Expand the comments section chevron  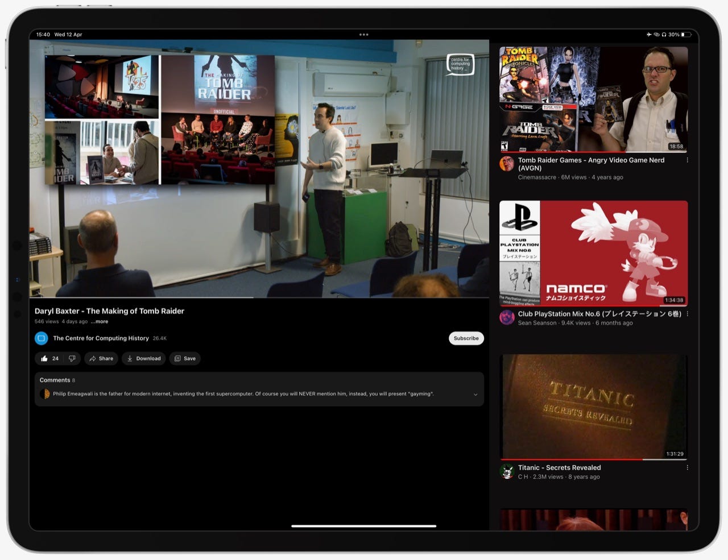point(475,395)
